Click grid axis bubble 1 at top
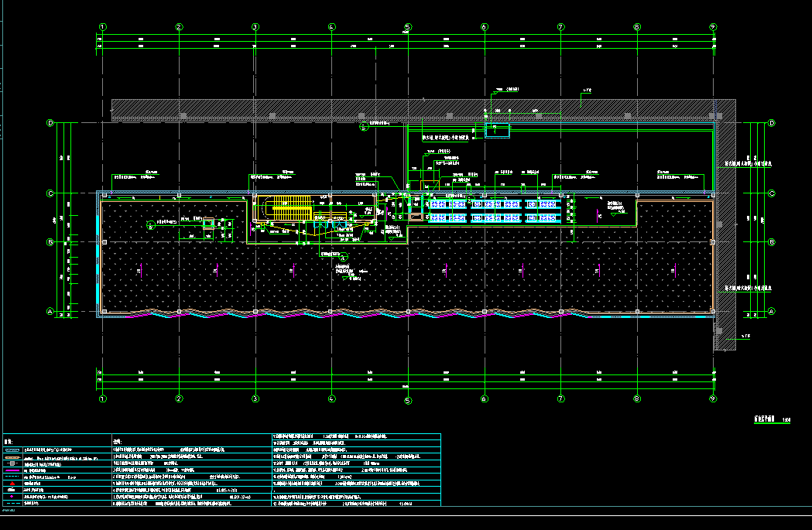Screen dimensions: 812x530 102,27
